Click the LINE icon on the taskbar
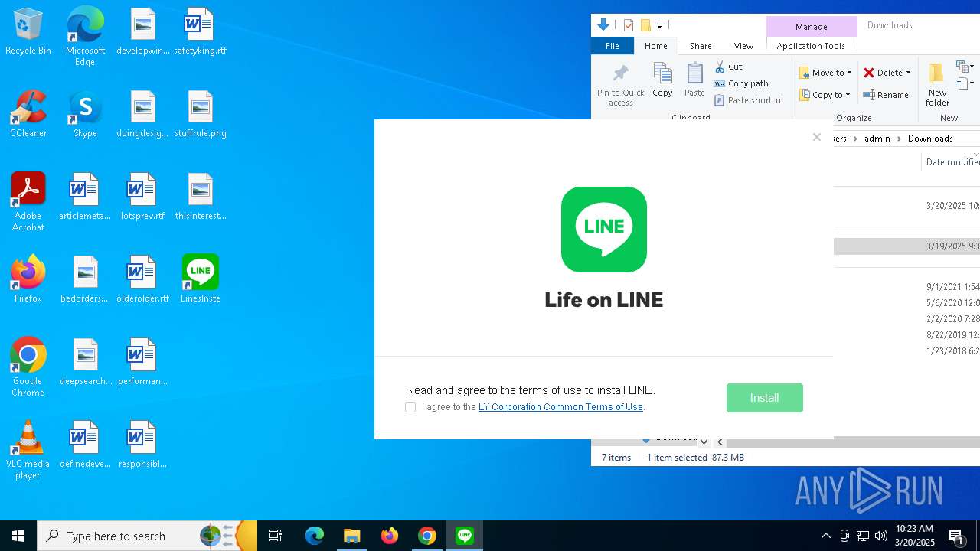The height and width of the screenshot is (551, 980). [465, 536]
